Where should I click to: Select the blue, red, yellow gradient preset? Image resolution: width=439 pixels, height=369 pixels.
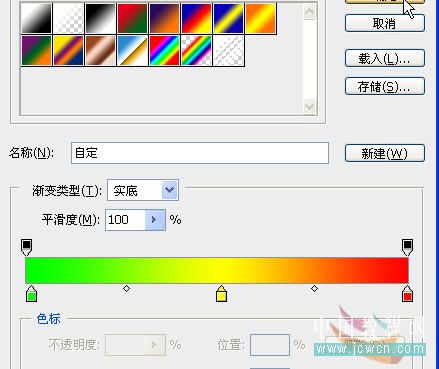(x=197, y=18)
